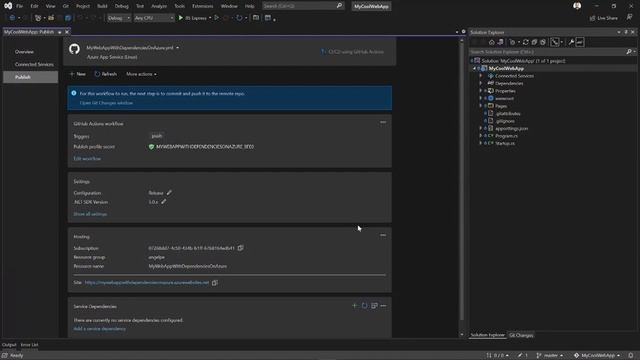Open Hosting section ellipsis menu
640x360 pixels.
point(383,235)
